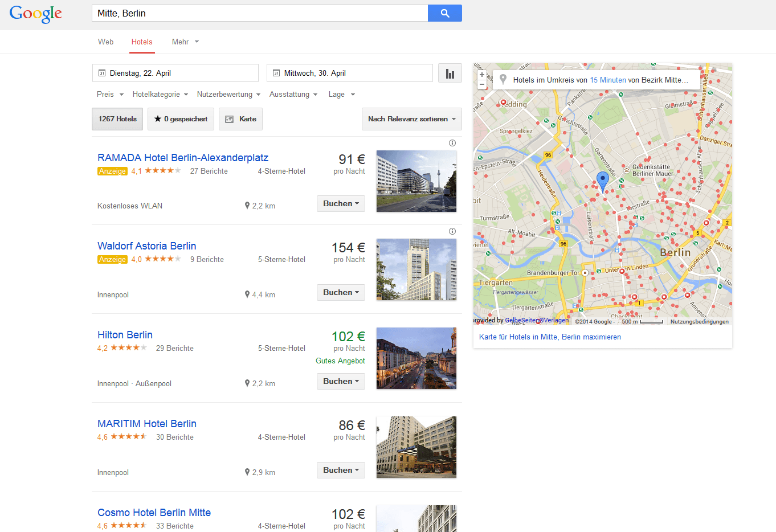This screenshot has height=532, width=776.
Task: Open the Ausstattung filter dropdown
Action: click(293, 95)
